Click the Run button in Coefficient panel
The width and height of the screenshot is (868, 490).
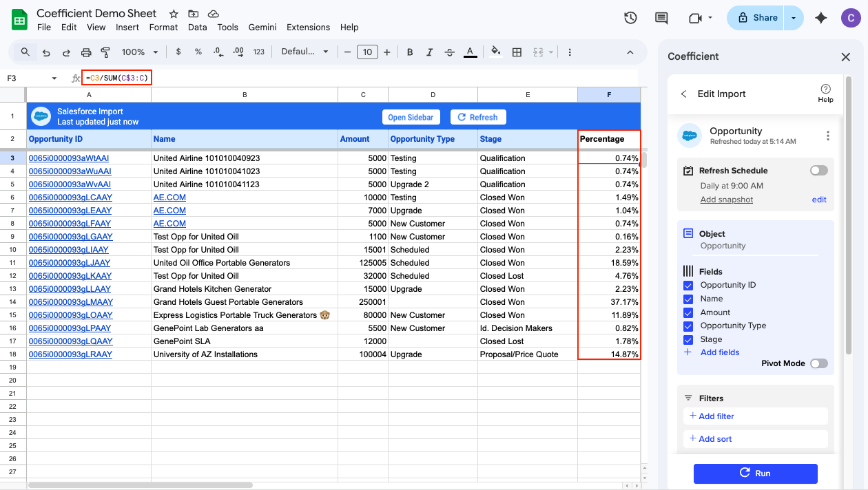756,473
